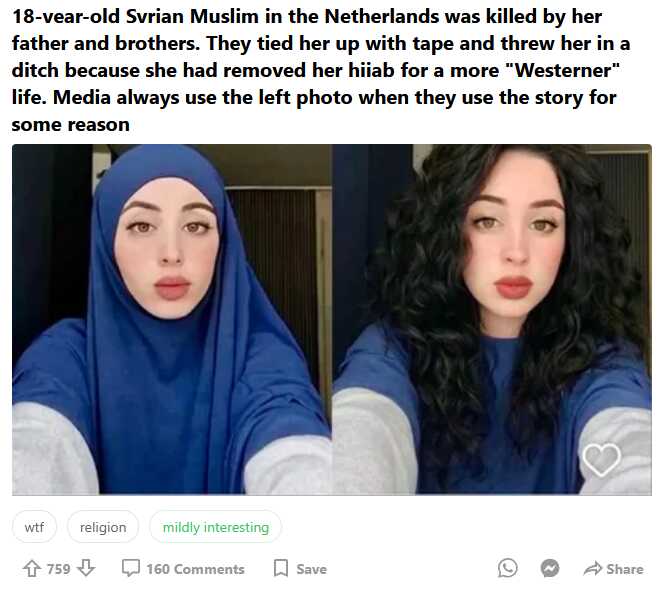This screenshot has width=663, height=594.
Task: Click the 759 vote count
Action: coord(58,569)
